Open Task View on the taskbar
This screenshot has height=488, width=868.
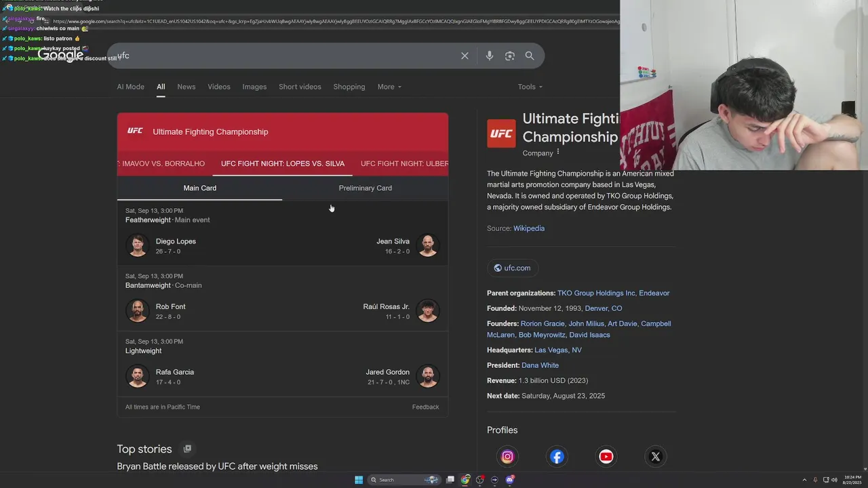tap(450, 480)
